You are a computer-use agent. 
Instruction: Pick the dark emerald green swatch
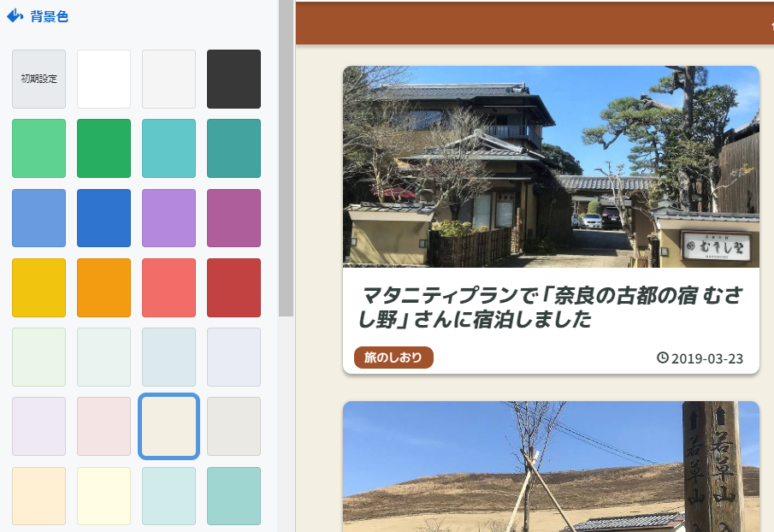(103, 149)
